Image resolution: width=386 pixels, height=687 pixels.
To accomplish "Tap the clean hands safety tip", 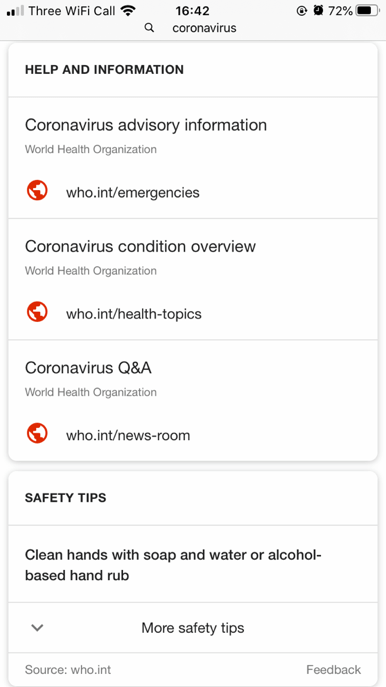I will pos(193,564).
